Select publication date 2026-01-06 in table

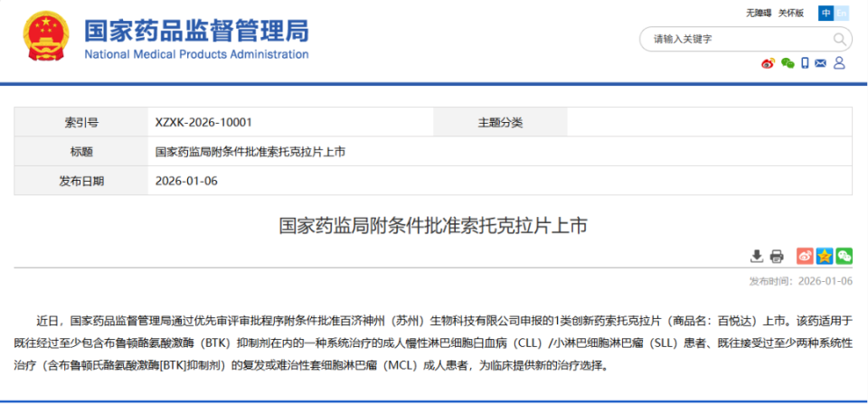(x=186, y=181)
